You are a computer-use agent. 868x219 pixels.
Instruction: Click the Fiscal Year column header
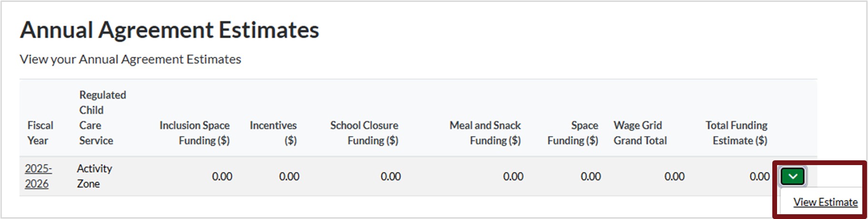pos(40,133)
